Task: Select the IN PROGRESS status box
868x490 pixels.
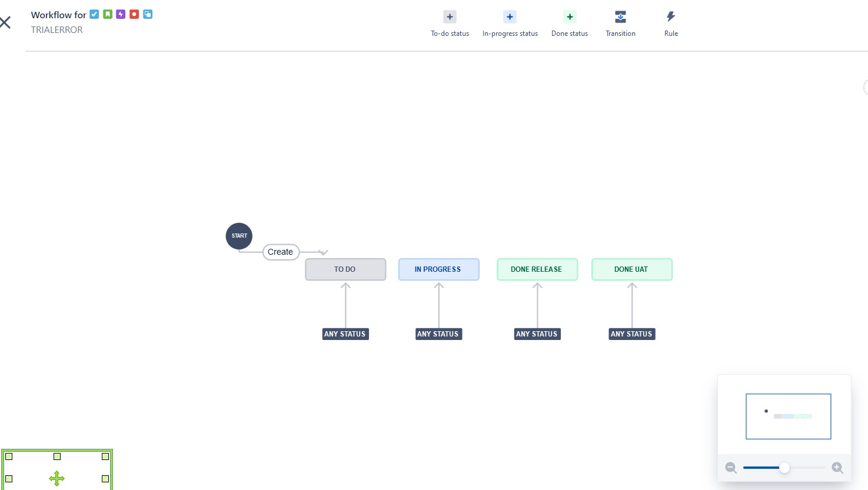Action: point(438,269)
